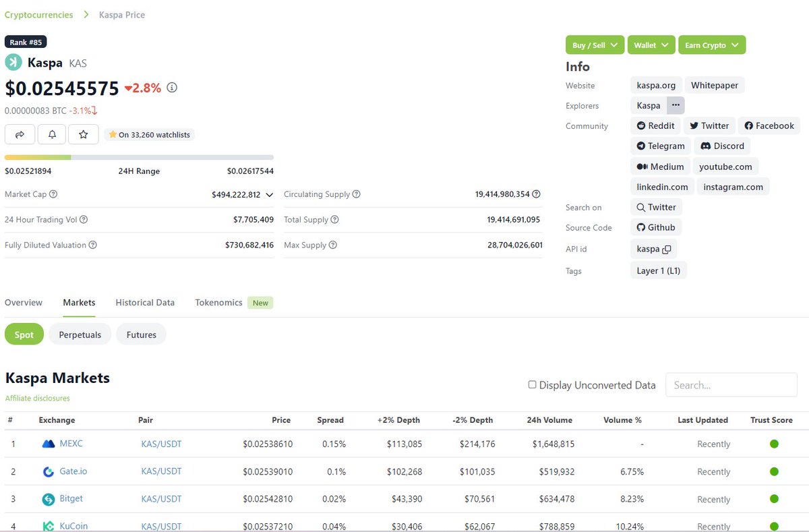Expand the Market Cap chevron
This screenshot has height=532, width=809.
tap(269, 195)
